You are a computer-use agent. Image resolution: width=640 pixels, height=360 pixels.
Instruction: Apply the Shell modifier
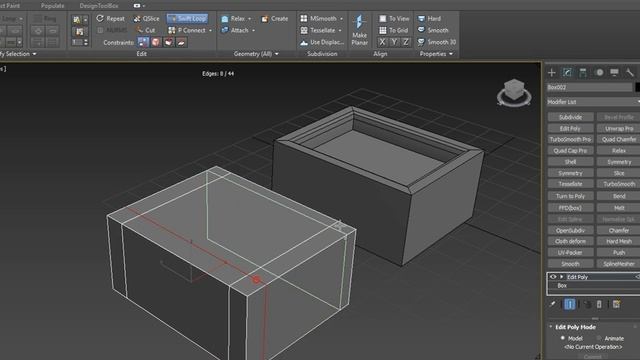click(x=570, y=162)
